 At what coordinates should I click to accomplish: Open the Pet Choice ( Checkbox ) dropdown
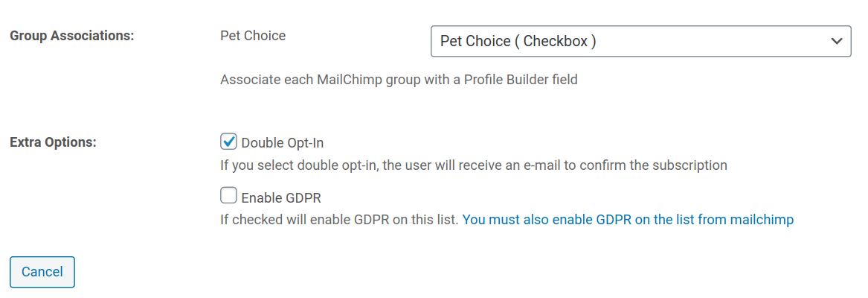(x=640, y=42)
